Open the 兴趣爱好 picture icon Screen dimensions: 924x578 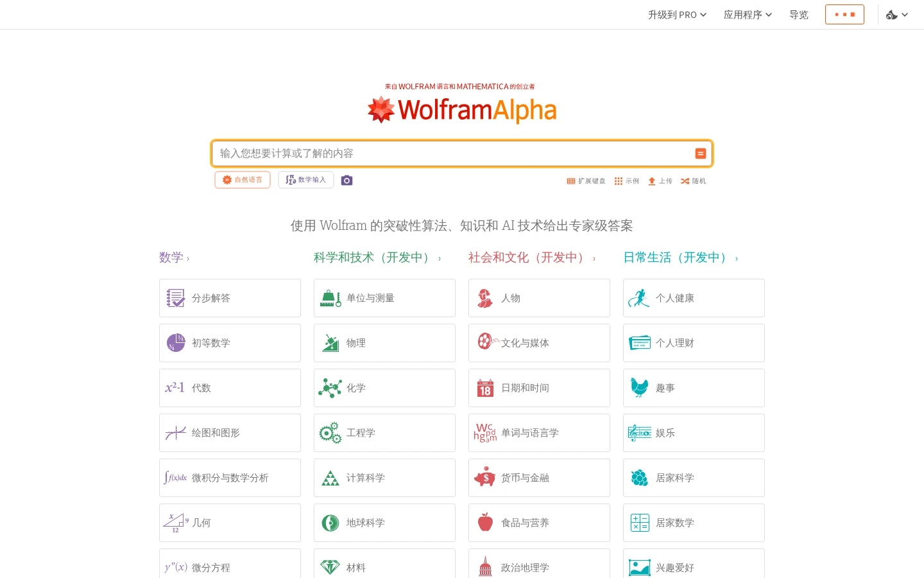pos(640,568)
